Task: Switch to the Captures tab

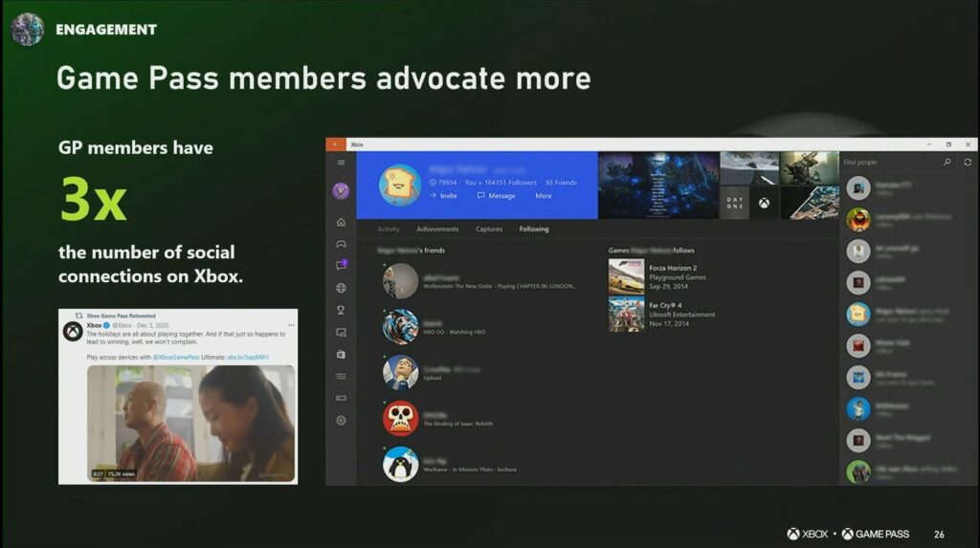Action: (x=489, y=230)
